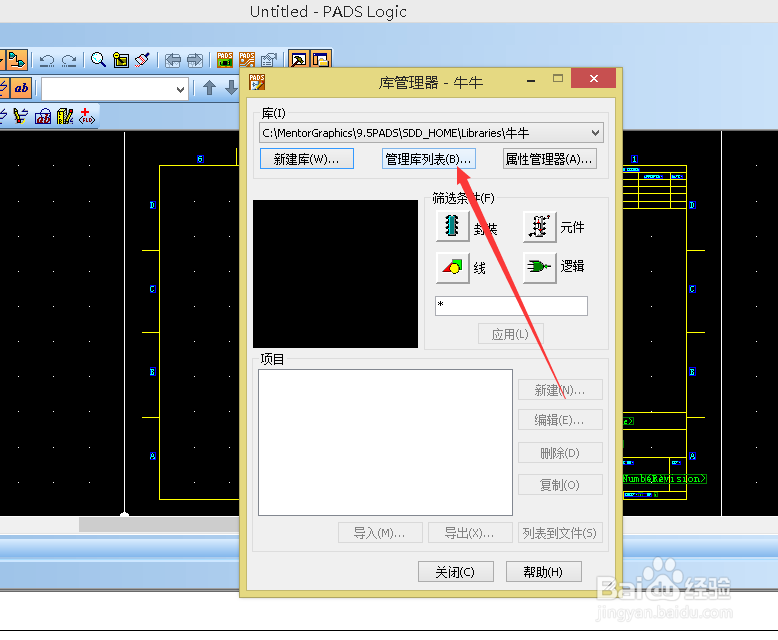Go to previous view icon
Screen dimensions: 778x640
[x=173, y=61]
